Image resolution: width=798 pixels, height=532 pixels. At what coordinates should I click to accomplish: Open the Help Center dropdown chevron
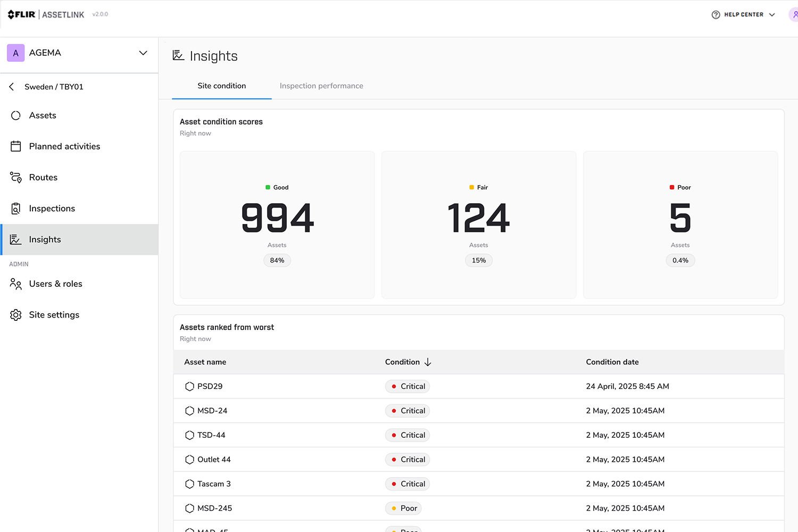tap(772, 15)
